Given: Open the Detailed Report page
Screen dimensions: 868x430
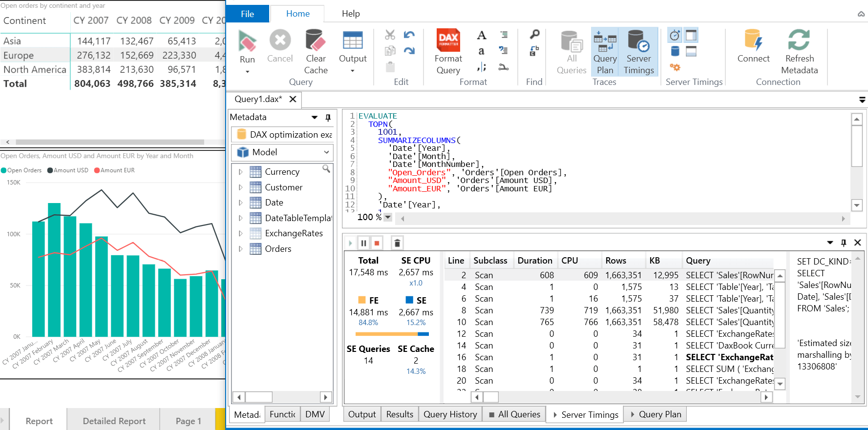Looking at the screenshot, I should [x=114, y=421].
